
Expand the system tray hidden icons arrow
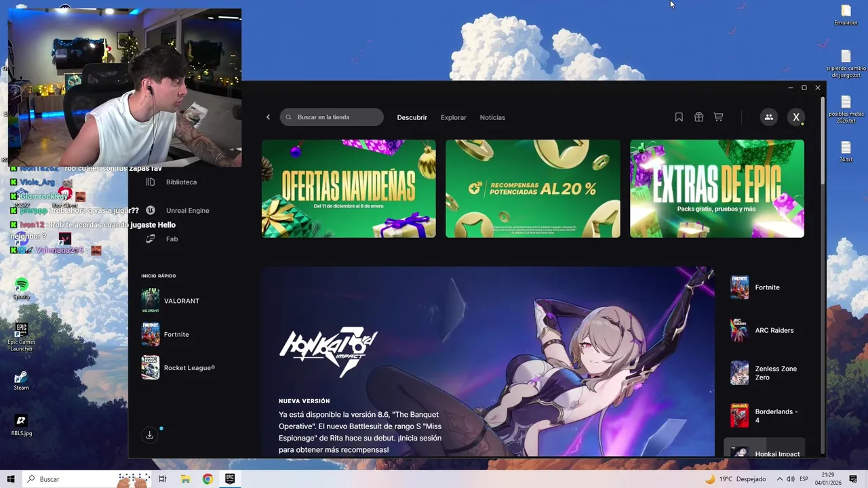pos(779,479)
